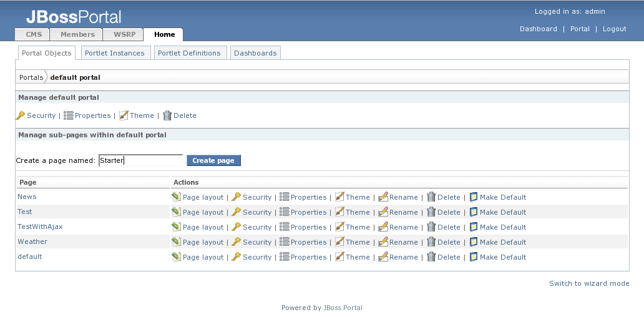Click the Page layout icon in default row

coord(176,257)
